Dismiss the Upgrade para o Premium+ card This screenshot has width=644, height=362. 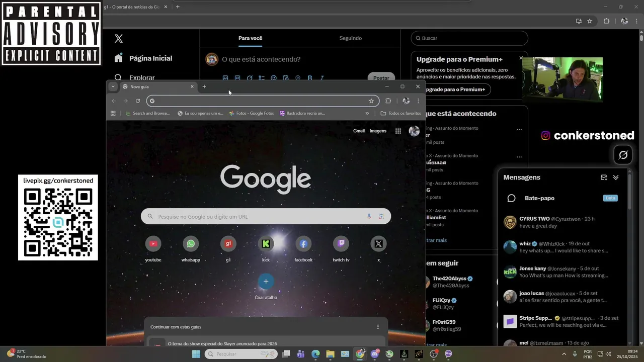click(x=521, y=58)
